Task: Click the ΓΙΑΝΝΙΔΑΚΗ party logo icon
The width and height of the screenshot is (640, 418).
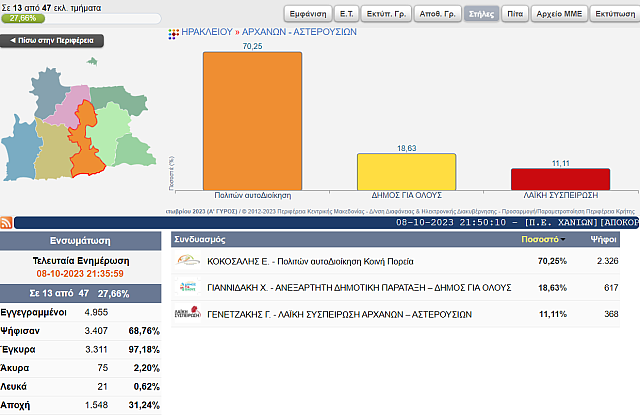Action: [188, 287]
